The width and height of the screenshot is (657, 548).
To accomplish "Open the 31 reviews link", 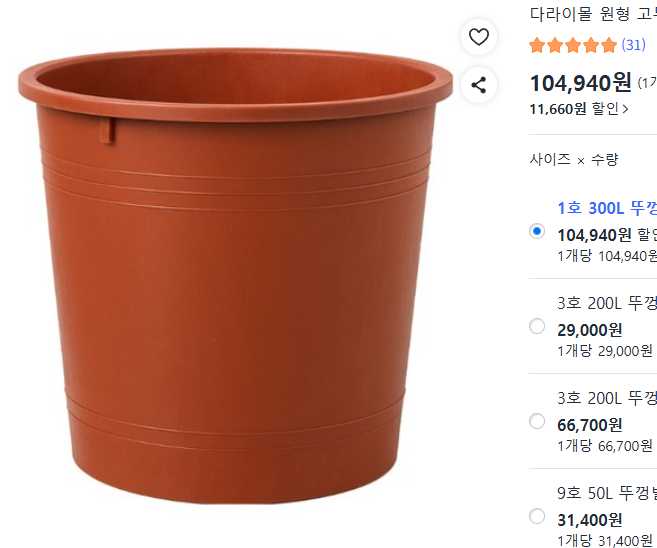I will click(x=634, y=45).
